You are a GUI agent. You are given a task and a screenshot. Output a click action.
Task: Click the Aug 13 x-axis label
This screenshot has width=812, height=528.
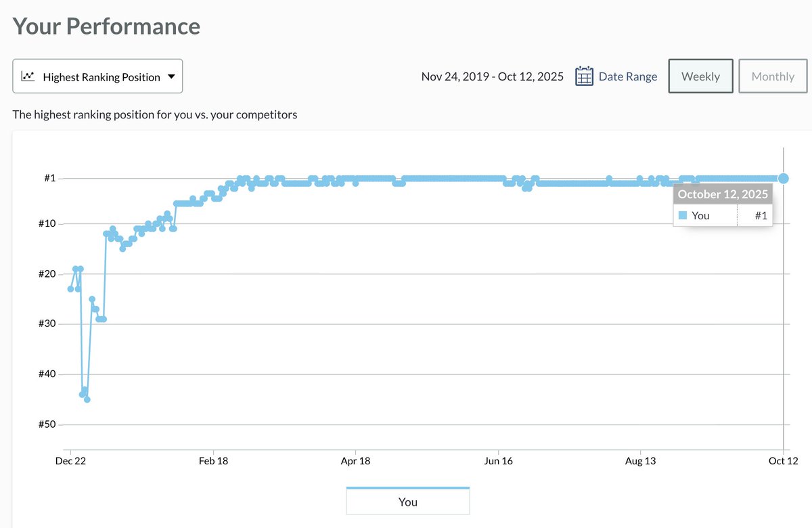tap(641, 461)
